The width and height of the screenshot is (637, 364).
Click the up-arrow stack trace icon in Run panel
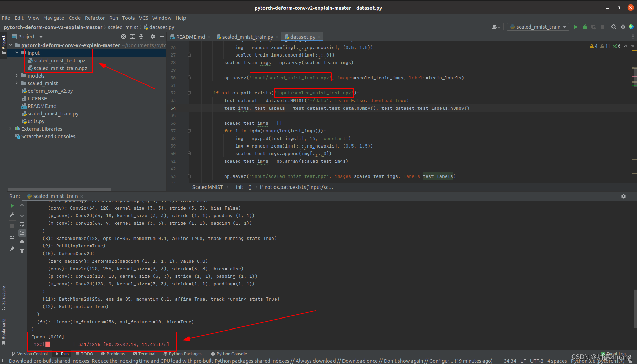pyautogui.click(x=22, y=206)
